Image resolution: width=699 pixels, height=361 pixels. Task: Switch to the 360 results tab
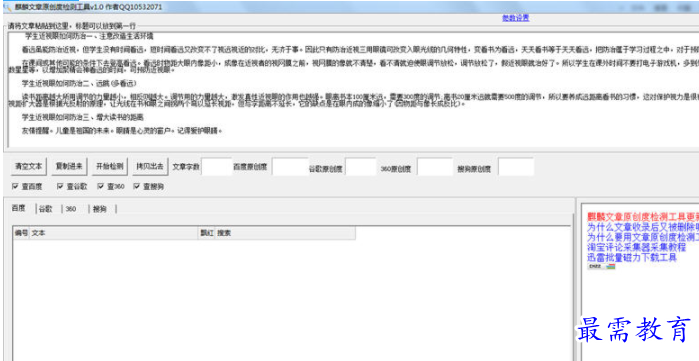[71, 209]
